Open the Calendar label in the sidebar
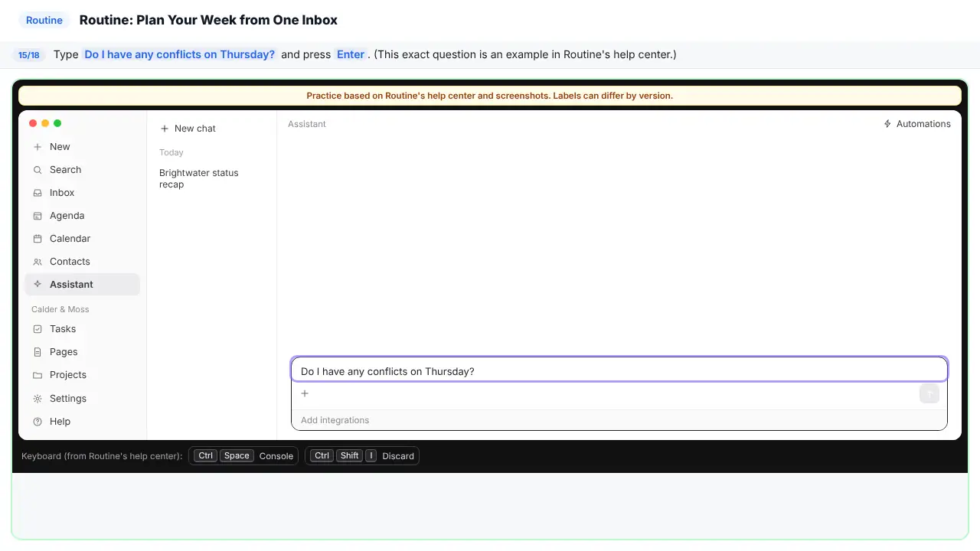This screenshot has width=980, height=551. (x=70, y=239)
